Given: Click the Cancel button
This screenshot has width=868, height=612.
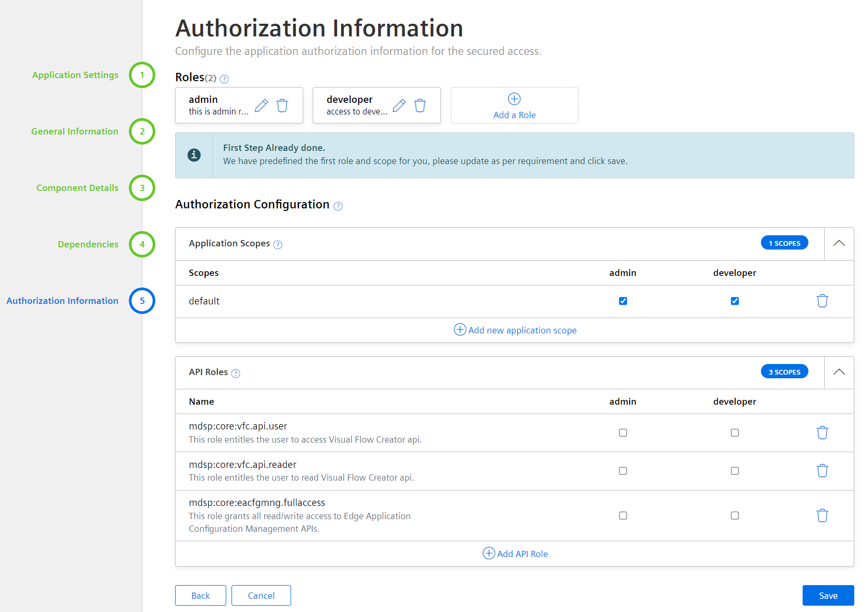Looking at the screenshot, I should click(x=261, y=595).
